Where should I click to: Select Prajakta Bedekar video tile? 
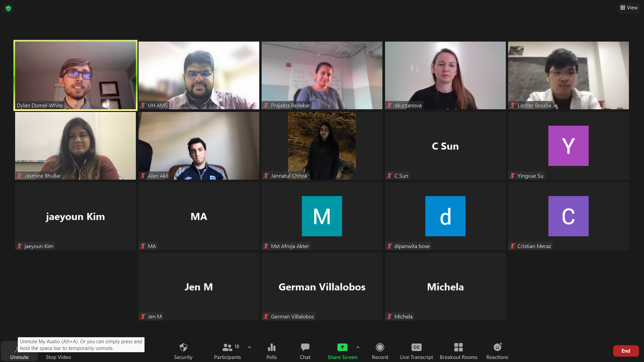pos(322,75)
